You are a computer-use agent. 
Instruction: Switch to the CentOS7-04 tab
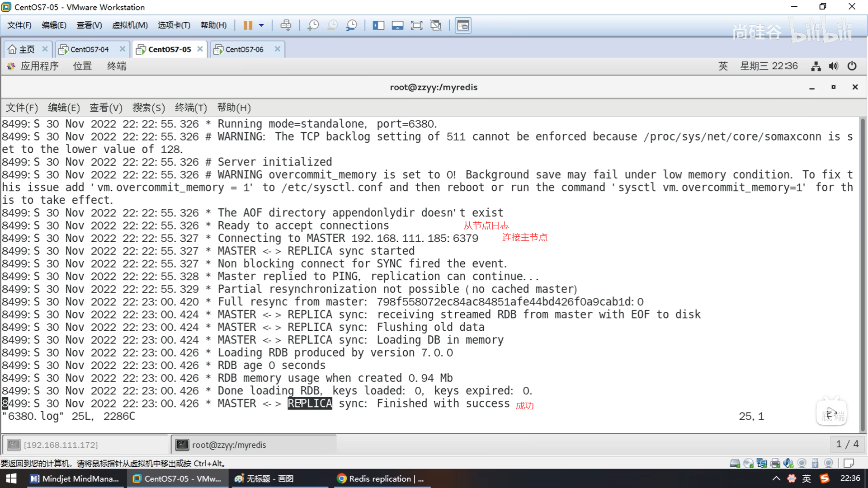click(90, 49)
